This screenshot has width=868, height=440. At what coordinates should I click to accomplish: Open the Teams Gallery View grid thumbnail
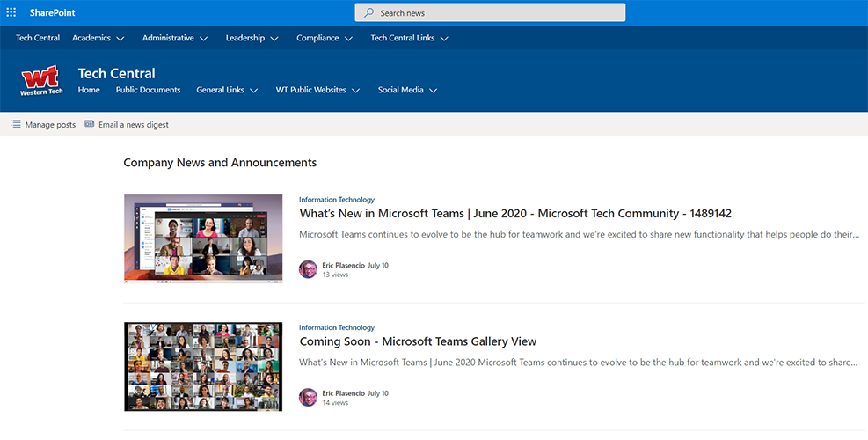click(x=203, y=366)
